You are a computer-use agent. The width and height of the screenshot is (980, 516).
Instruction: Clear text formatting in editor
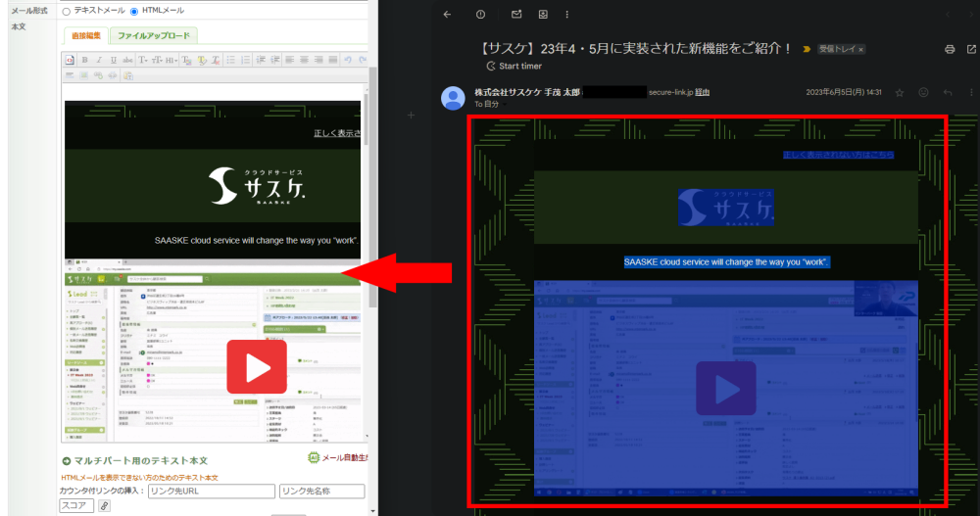tap(216, 60)
